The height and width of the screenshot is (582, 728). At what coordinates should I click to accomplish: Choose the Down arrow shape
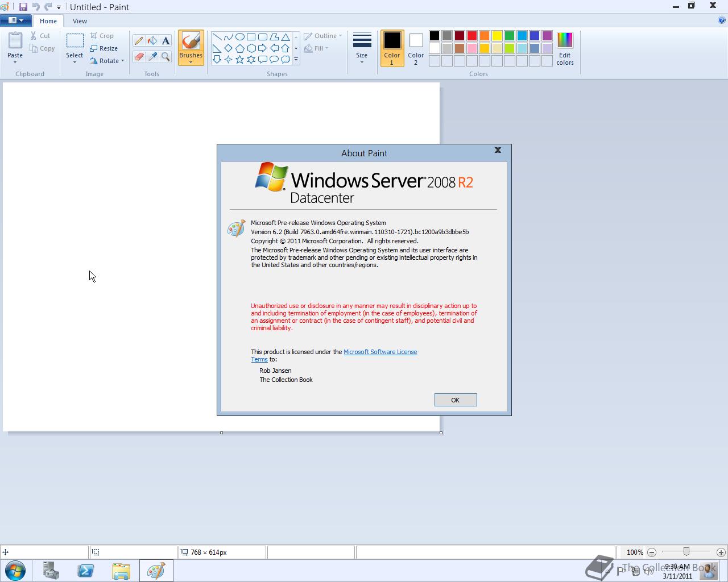(x=217, y=60)
